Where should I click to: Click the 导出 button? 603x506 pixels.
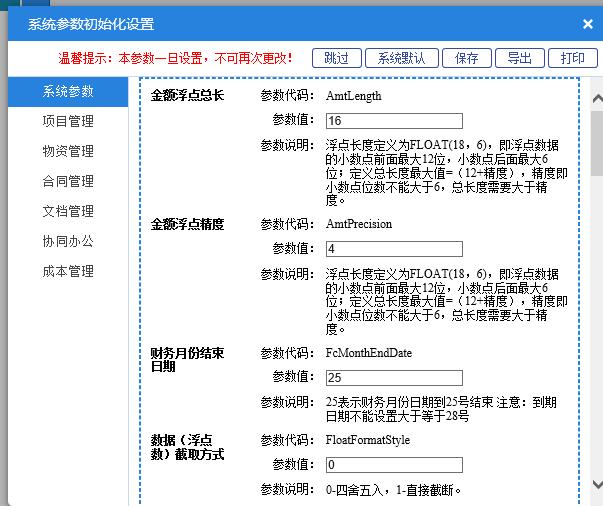pyautogui.click(x=519, y=58)
